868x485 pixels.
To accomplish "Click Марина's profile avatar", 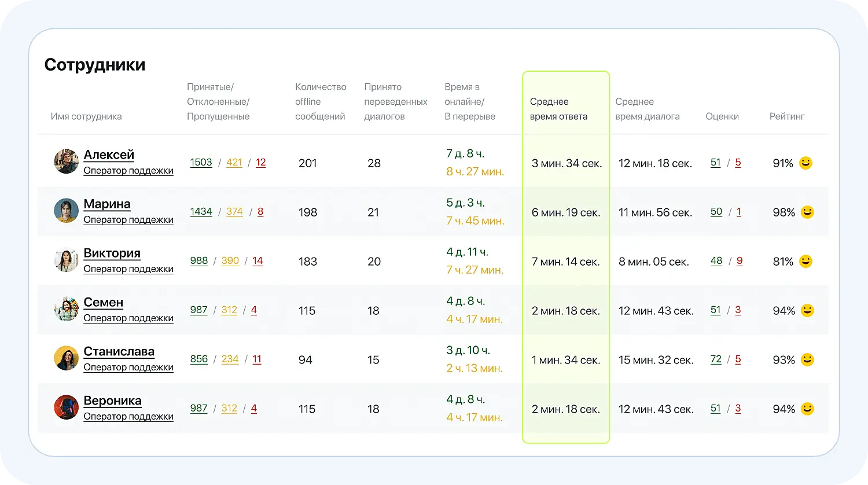I will click(66, 211).
